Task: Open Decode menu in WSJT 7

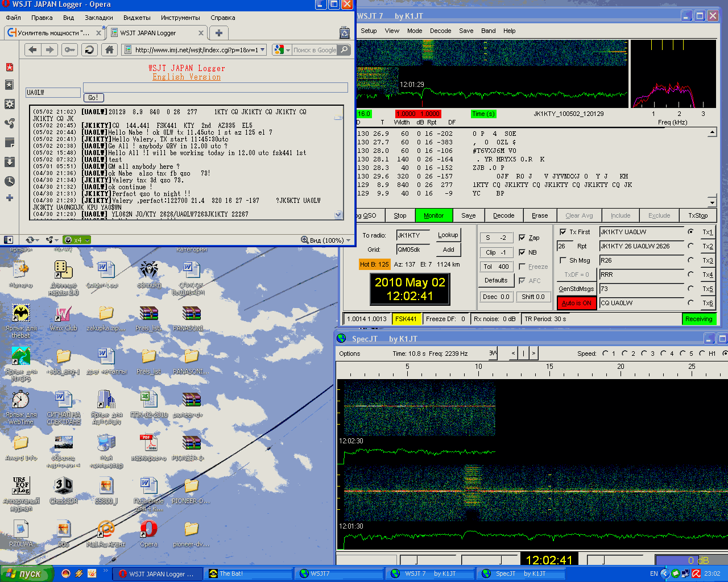Action: click(441, 31)
